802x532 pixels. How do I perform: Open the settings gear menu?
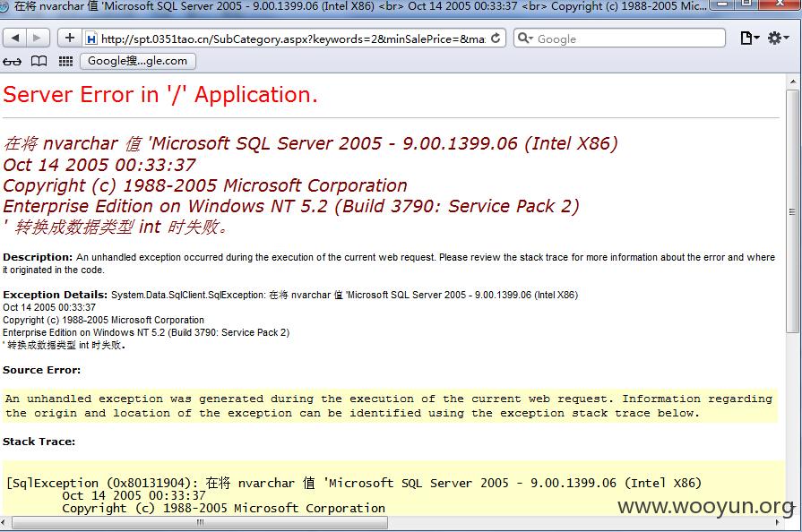tap(778, 38)
